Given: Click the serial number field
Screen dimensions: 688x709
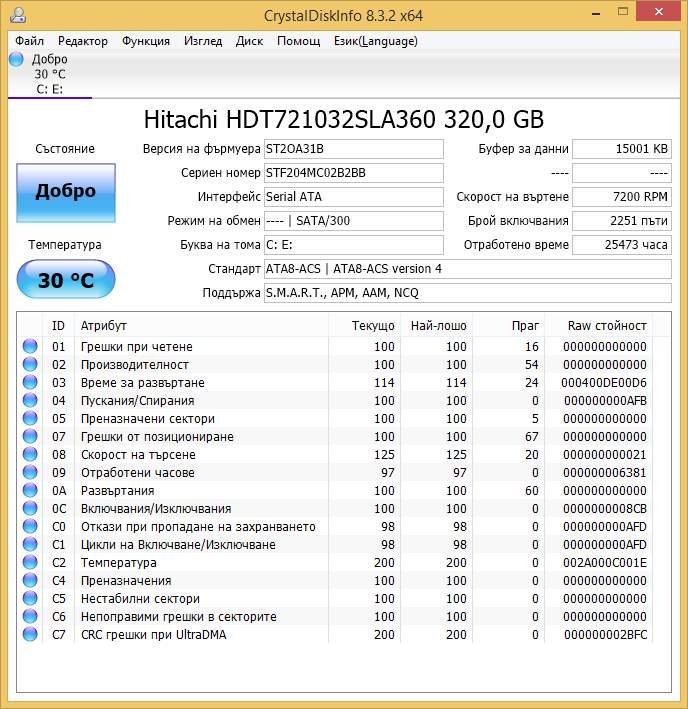Looking at the screenshot, I should 353,173.
